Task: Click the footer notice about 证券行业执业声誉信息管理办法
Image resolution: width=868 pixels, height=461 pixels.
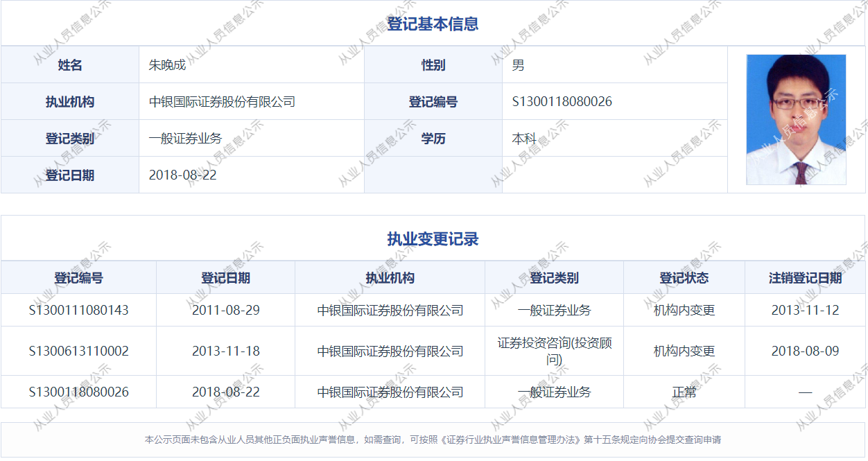Action: coord(433,440)
